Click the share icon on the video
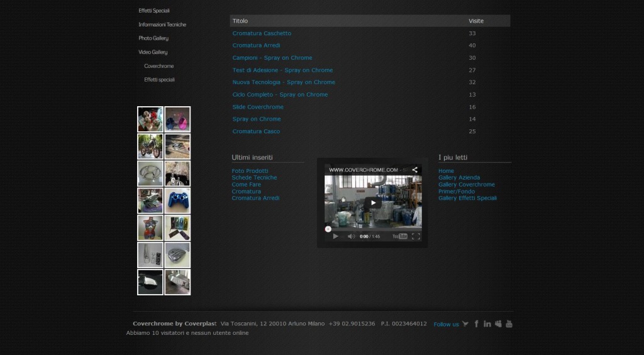The height and width of the screenshot is (355, 644). pos(415,170)
